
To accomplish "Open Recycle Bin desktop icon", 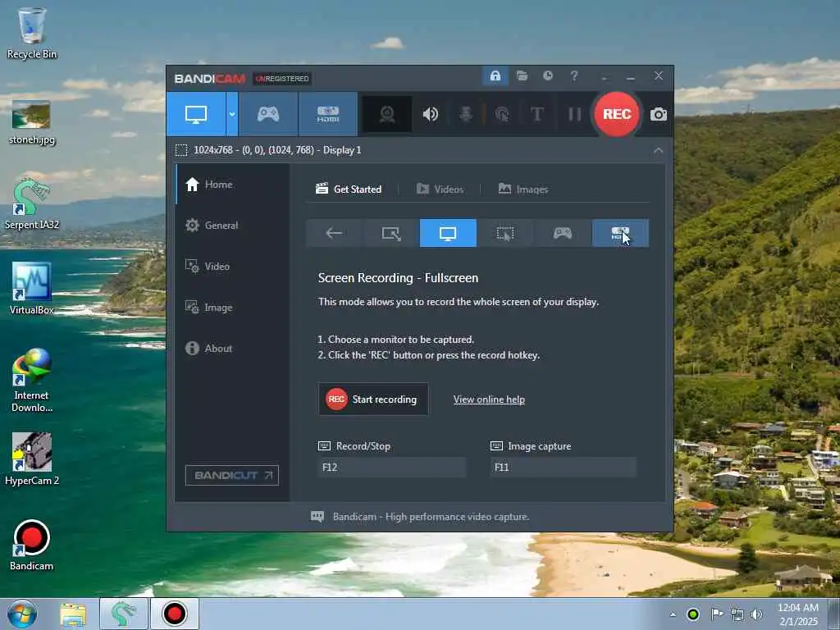I will 32,33.
